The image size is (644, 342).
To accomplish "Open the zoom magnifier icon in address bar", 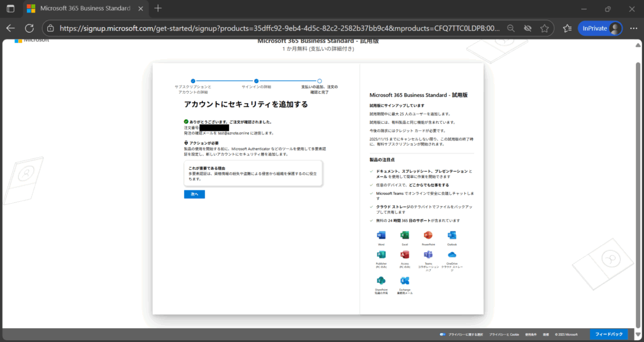I will (511, 28).
